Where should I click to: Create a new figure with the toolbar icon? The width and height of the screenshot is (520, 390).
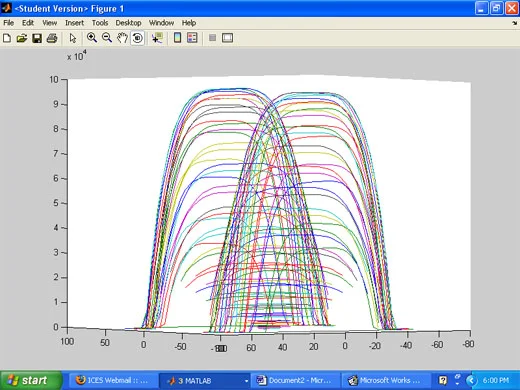[x=7, y=38]
